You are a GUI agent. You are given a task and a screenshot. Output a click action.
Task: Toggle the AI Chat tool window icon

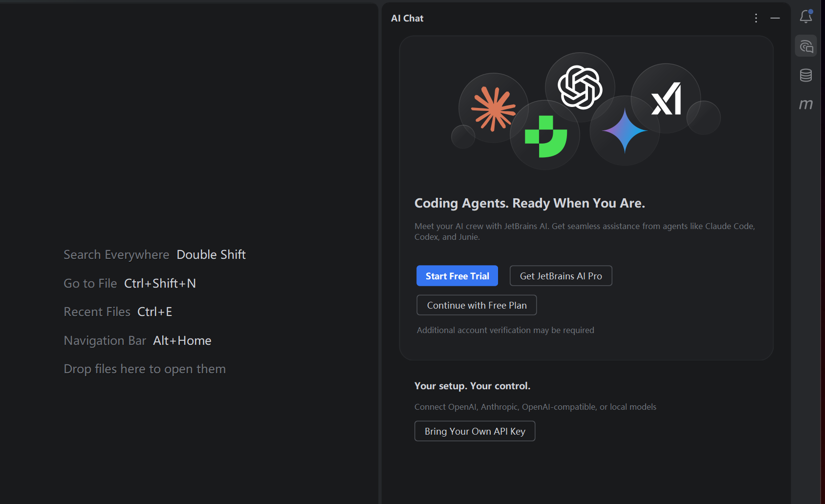pyautogui.click(x=806, y=46)
